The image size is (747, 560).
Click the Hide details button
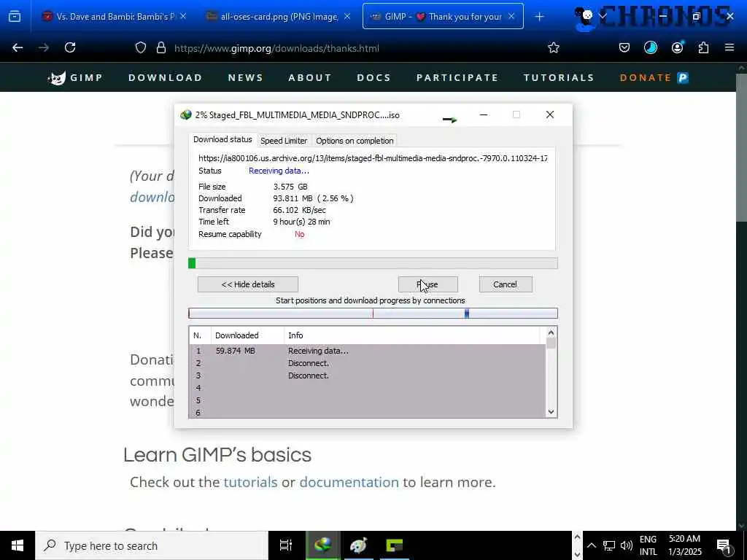click(x=248, y=284)
